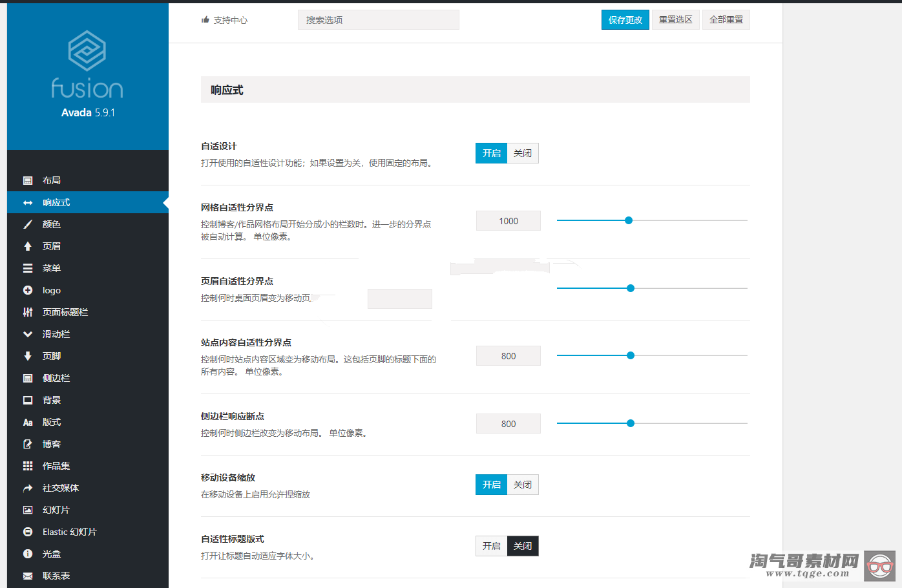Click the 作品集 grid icon
This screenshot has height=588, width=902.
tap(28, 466)
